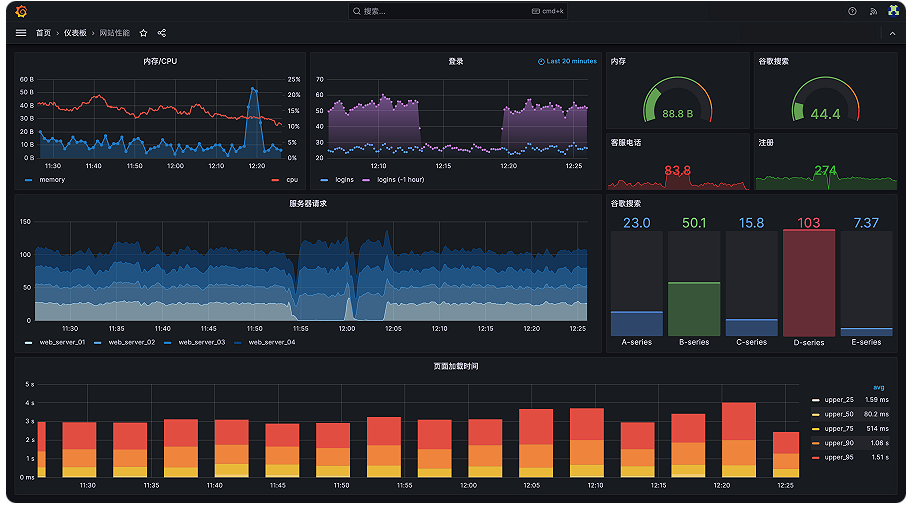Click the user profile avatar

click(x=893, y=11)
